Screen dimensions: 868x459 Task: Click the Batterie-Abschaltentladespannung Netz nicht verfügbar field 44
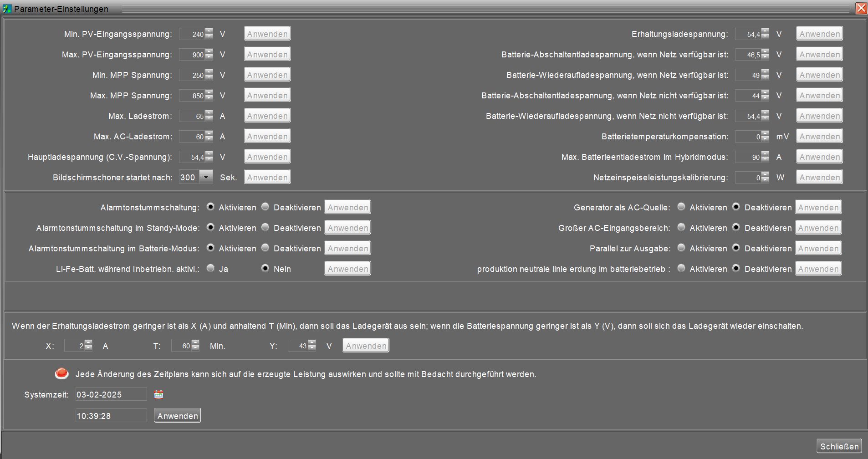748,96
